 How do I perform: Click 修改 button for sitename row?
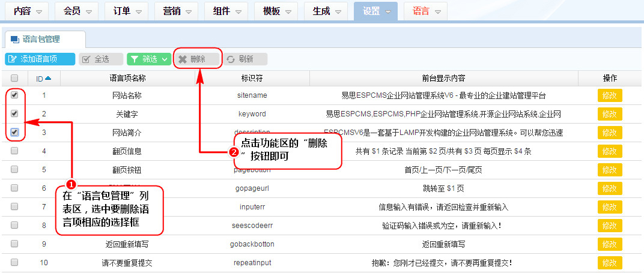pyautogui.click(x=609, y=95)
